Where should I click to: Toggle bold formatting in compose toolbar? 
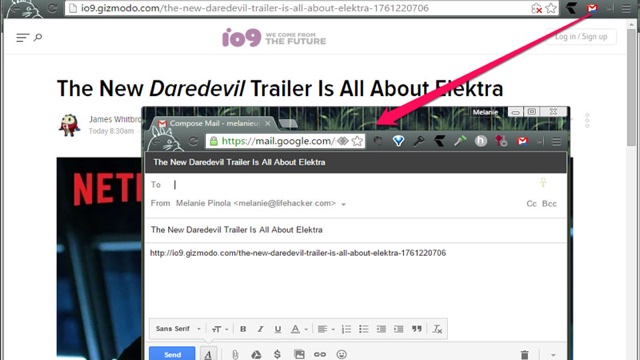point(243,329)
